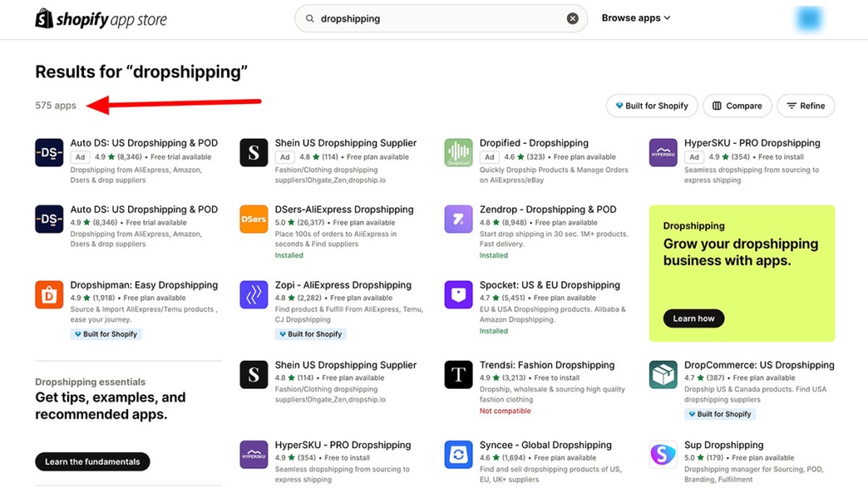Toggle Compare mode for apps
This screenshot has width=868, height=498.
click(x=736, y=105)
